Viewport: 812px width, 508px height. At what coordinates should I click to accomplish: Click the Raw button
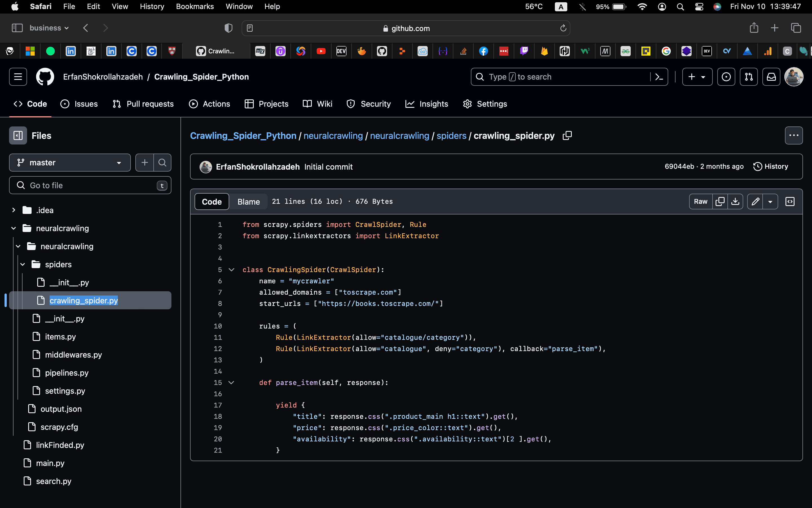(700, 201)
